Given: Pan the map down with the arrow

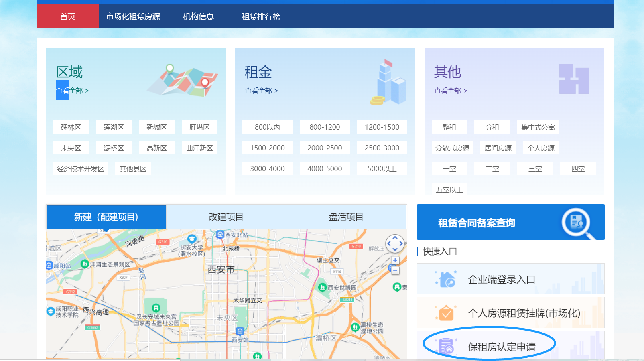Looking at the screenshot, I should [x=395, y=249].
